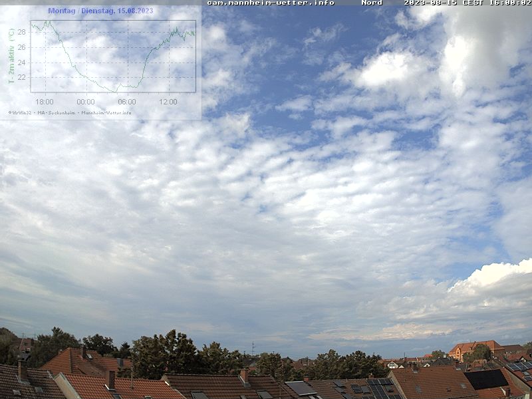532x399 pixels.
Task: Click the 12:00 time axis label
Action: [168, 102]
